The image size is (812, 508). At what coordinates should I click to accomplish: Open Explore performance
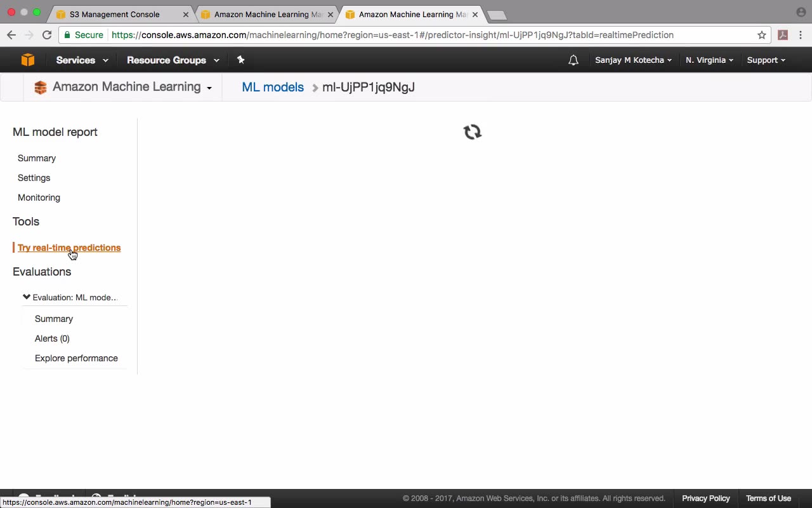pyautogui.click(x=76, y=358)
